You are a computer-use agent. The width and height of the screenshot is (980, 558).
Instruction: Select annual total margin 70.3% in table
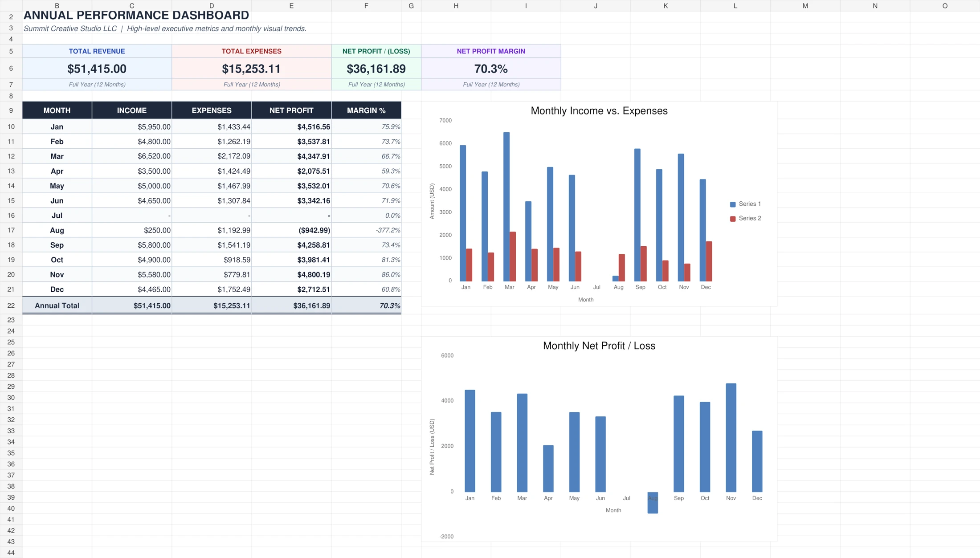[x=366, y=305]
